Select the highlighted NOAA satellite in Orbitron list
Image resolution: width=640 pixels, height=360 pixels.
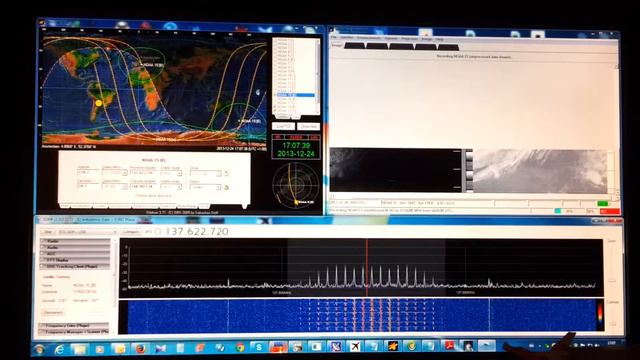coord(296,95)
